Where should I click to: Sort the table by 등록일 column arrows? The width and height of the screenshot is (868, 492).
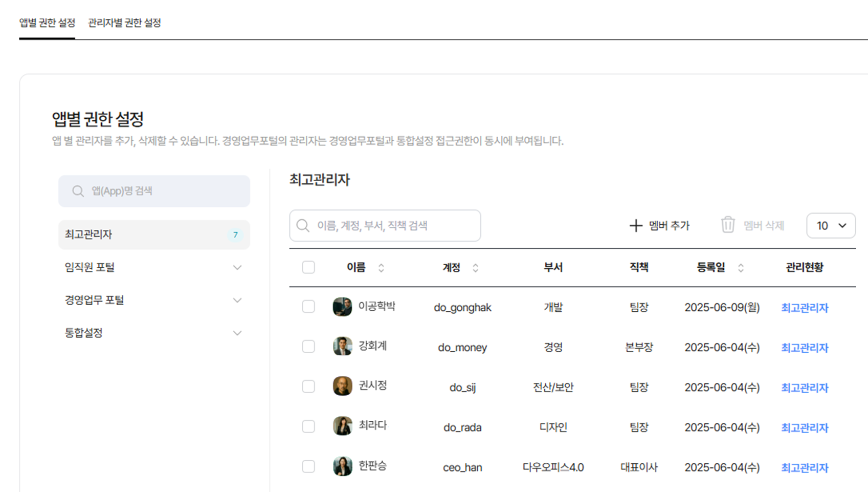[x=740, y=268]
